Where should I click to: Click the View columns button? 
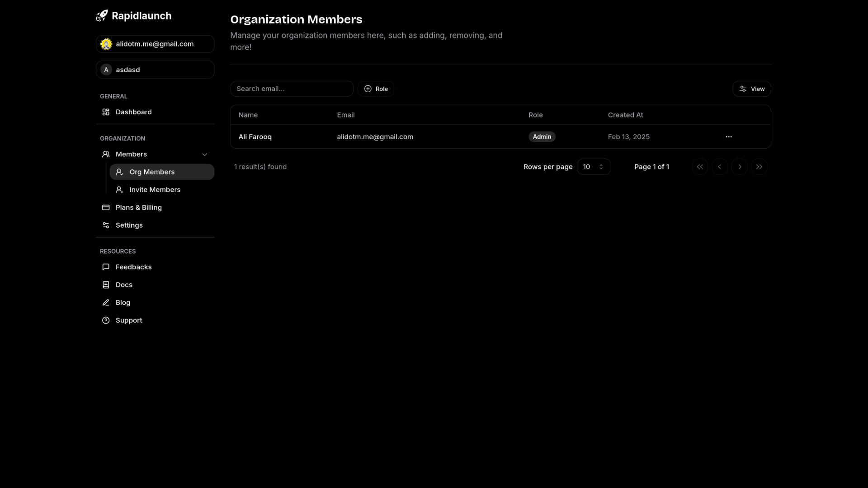tap(751, 89)
